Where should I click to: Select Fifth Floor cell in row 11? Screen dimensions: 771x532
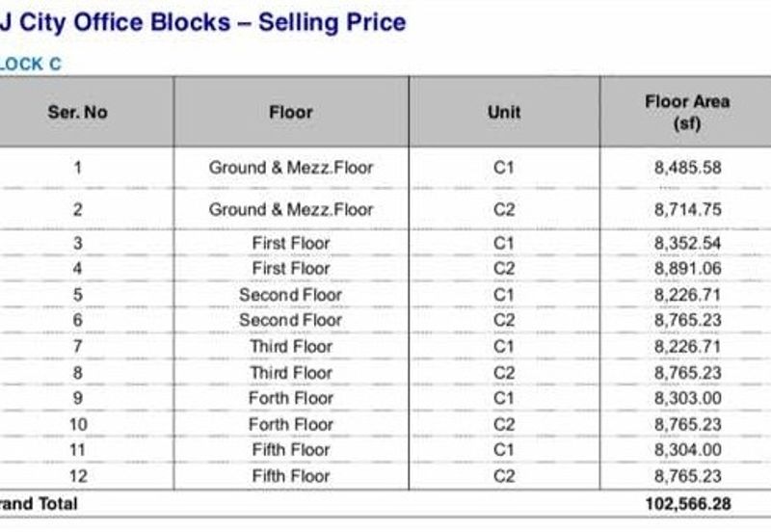pyautogui.click(x=290, y=450)
